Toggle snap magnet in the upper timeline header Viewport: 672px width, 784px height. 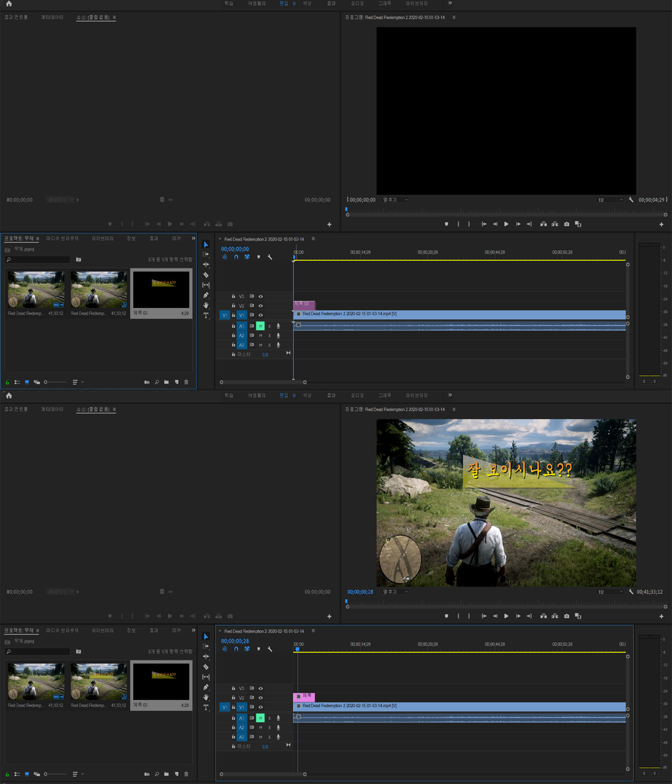point(236,257)
